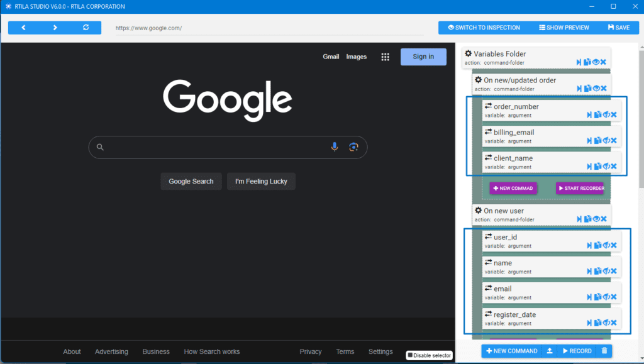Run client_name variable step icon

589,166
